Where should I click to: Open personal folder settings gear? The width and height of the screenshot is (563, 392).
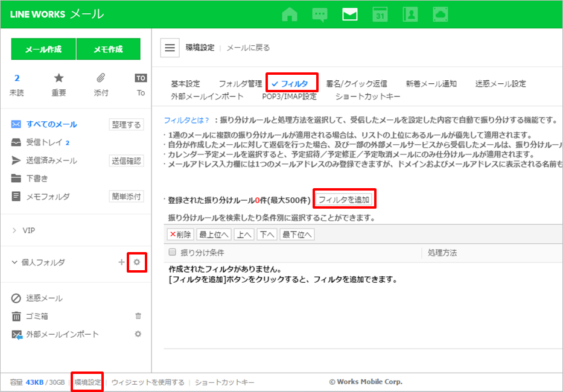click(x=137, y=262)
